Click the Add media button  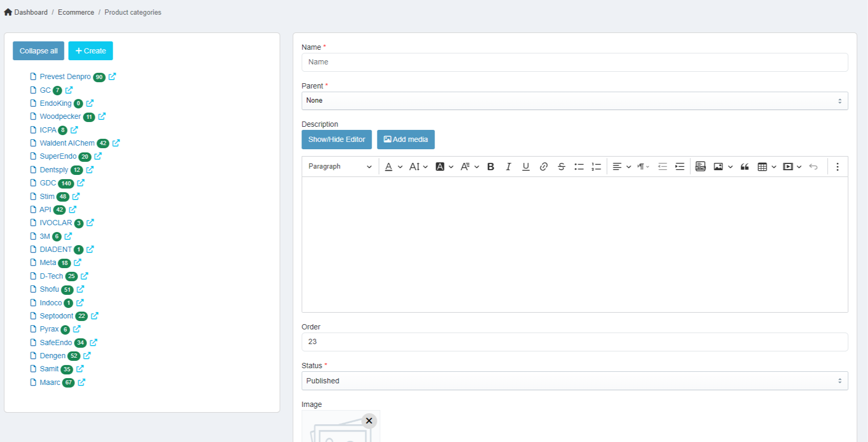(406, 139)
